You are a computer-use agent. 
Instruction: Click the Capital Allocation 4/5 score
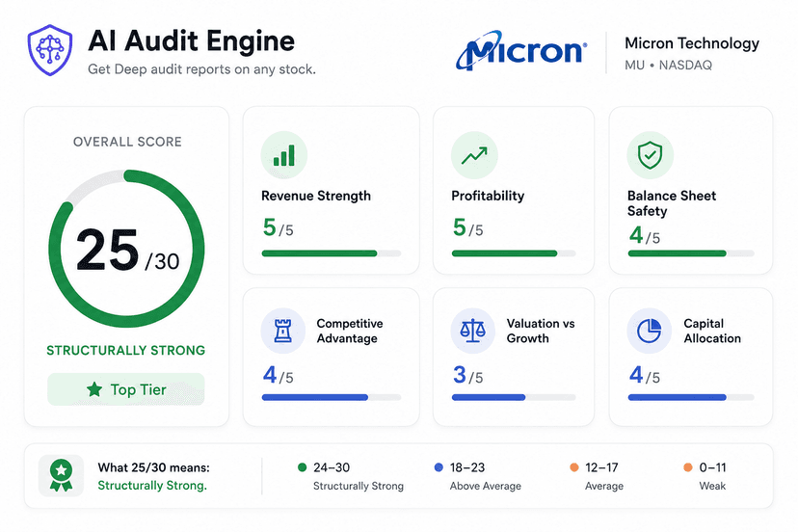(645, 375)
